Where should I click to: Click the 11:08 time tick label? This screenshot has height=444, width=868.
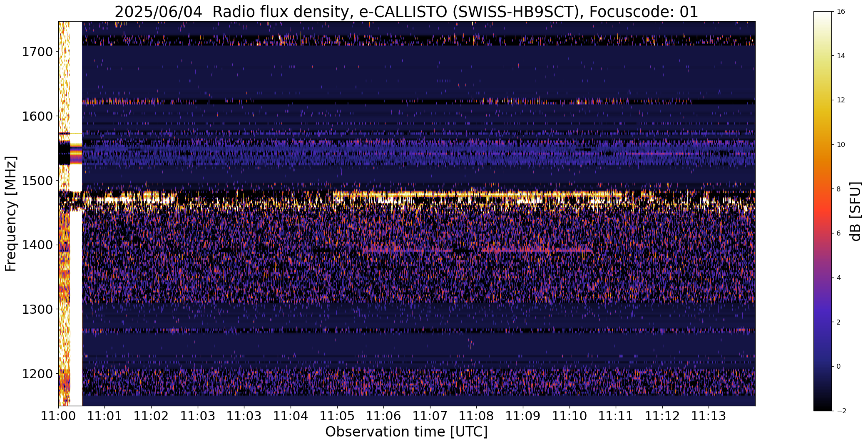click(x=477, y=416)
